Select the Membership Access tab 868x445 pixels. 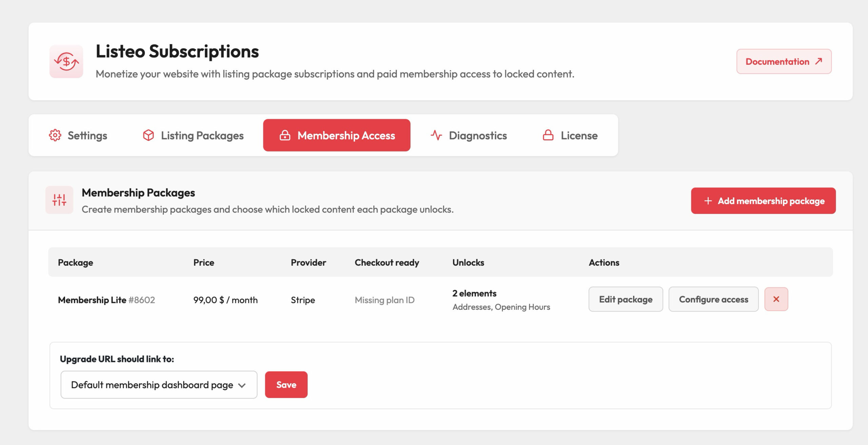coord(337,135)
